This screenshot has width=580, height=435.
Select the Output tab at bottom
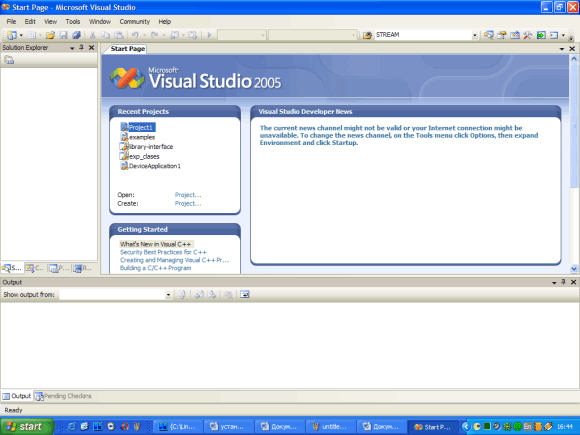click(x=17, y=396)
